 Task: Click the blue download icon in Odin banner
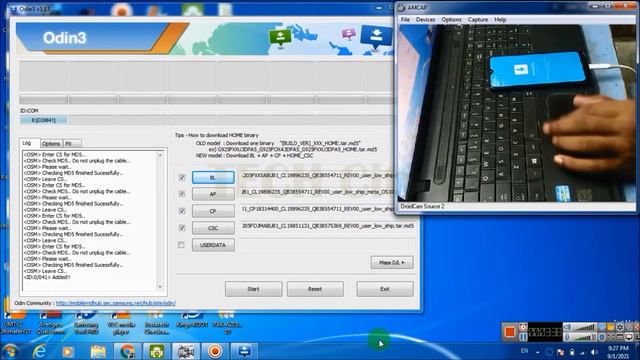coord(376,36)
